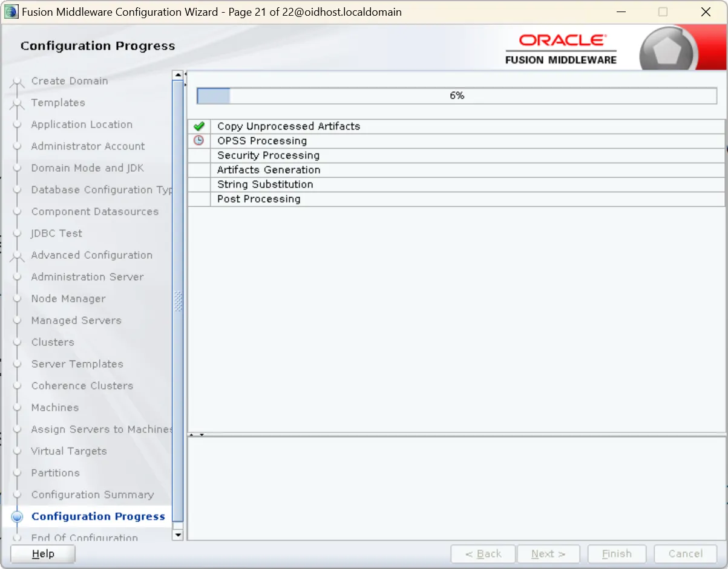The image size is (728, 569).
Task: Click the Cancel button
Action: click(686, 554)
